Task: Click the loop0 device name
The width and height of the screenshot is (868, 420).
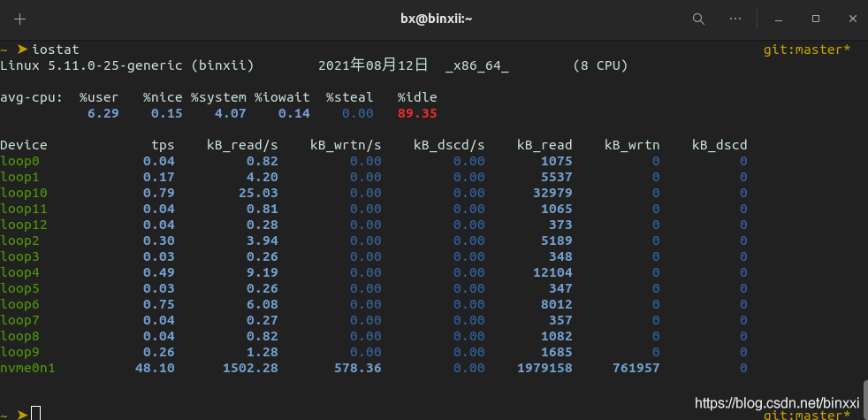Action: pyautogui.click(x=20, y=161)
